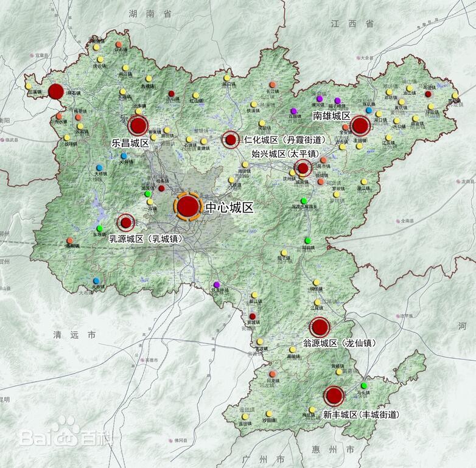This screenshot has height=468, width=476.
Task: Click the purple dot above 百顺镇
Action: [x=293, y=111]
